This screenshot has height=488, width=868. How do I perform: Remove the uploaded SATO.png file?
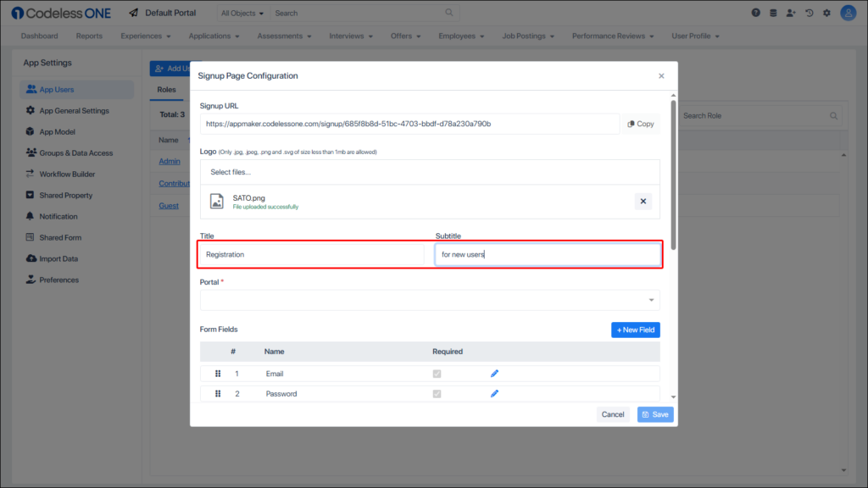click(643, 202)
